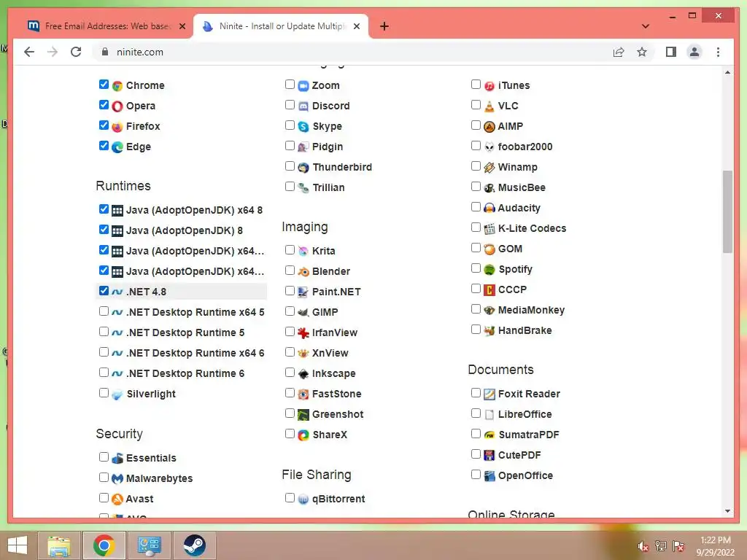
Task: Click the Windows Start button
Action: coord(18,545)
